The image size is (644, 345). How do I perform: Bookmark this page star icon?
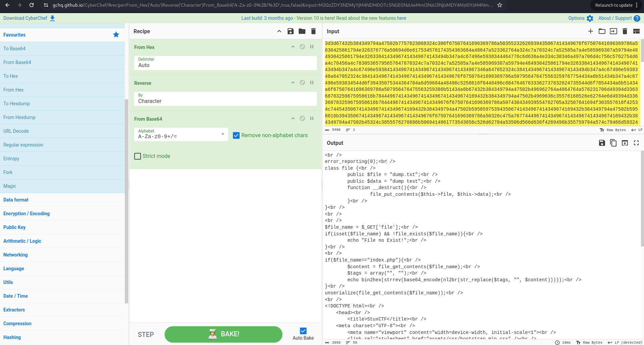point(500,5)
